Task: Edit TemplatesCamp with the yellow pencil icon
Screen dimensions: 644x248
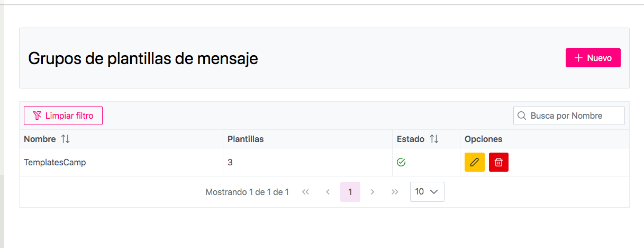Action: 475,162
